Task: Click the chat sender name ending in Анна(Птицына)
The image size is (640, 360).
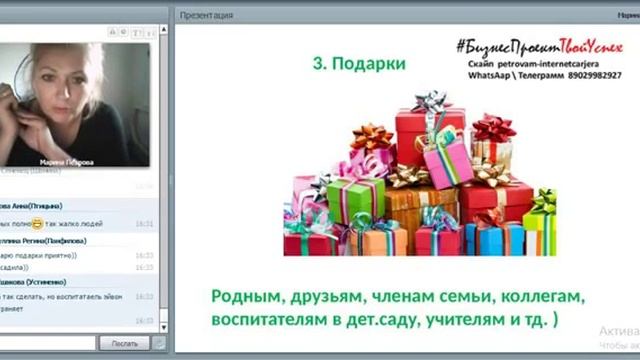Action: click(31, 206)
